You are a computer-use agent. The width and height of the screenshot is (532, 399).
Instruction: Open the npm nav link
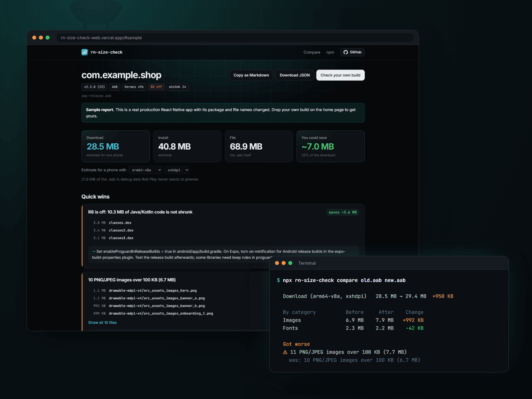pos(330,52)
